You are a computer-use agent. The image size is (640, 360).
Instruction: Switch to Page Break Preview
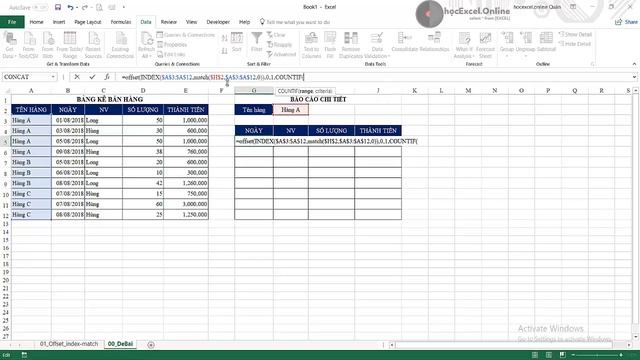(x=562, y=355)
